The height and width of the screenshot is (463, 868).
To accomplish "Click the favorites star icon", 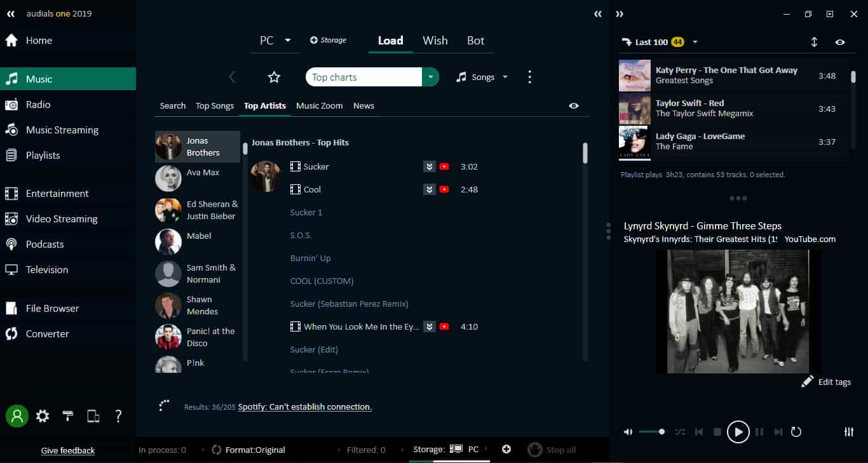I will pyautogui.click(x=274, y=77).
